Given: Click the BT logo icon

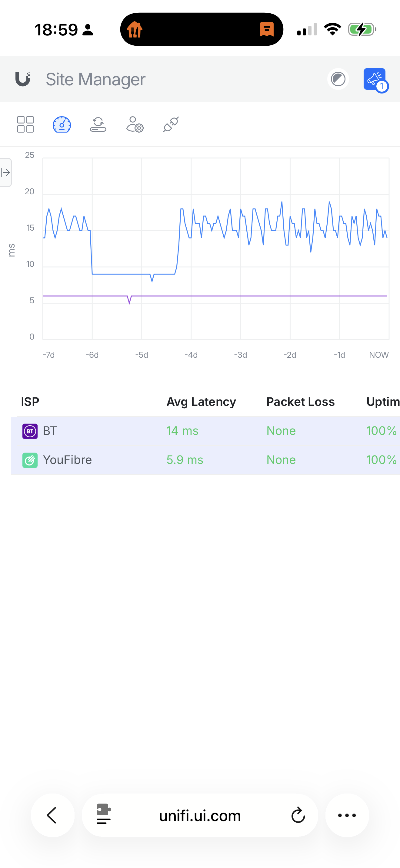Looking at the screenshot, I should [x=30, y=431].
